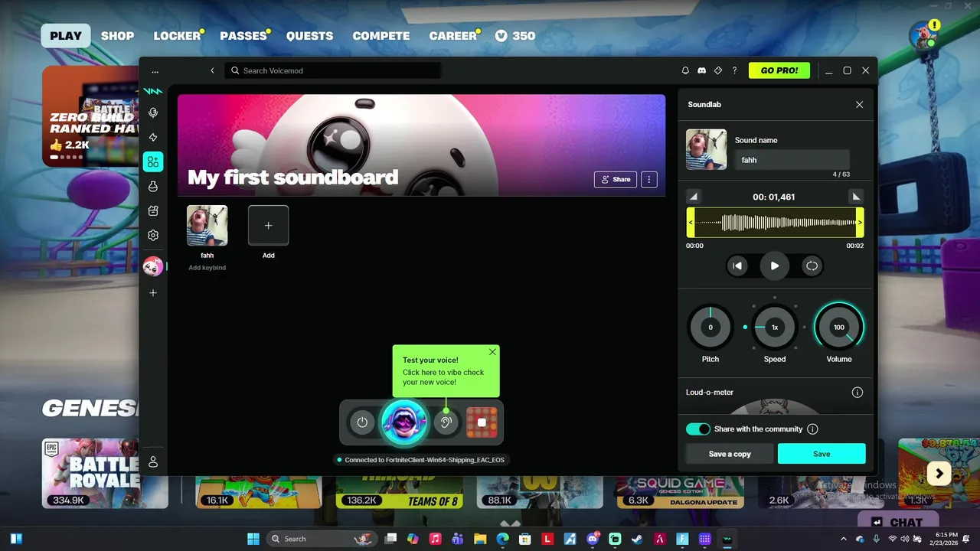Open Steam from the taskbar
Viewport: 980px width, 551px height.
[x=637, y=539]
